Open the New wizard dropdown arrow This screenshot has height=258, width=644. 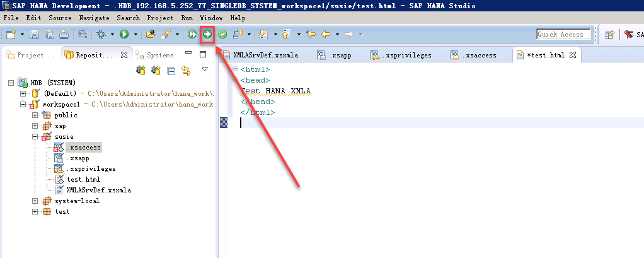pyautogui.click(x=22, y=35)
